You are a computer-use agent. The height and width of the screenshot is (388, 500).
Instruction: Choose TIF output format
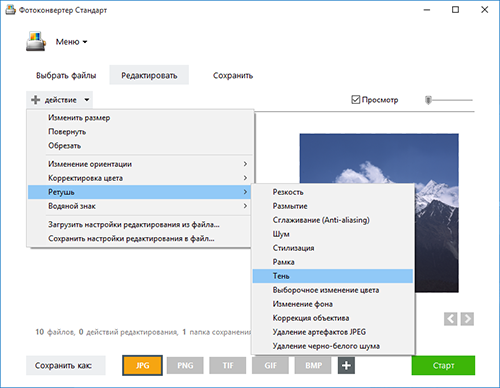point(228,365)
